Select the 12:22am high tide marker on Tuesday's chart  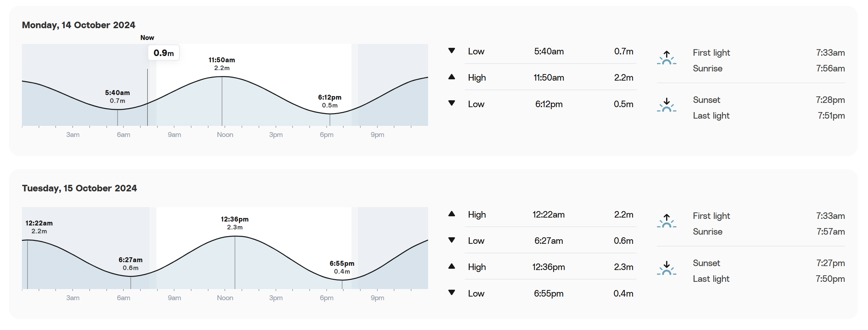pyautogui.click(x=39, y=227)
